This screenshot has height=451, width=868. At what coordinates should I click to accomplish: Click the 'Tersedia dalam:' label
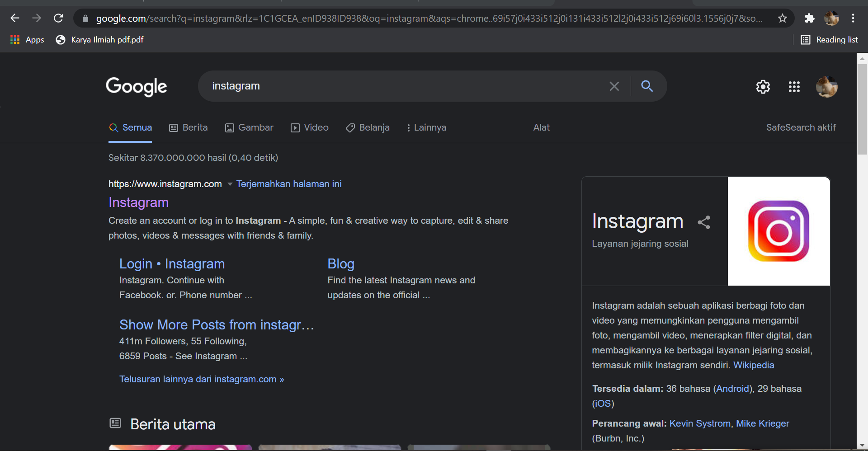[627, 389]
